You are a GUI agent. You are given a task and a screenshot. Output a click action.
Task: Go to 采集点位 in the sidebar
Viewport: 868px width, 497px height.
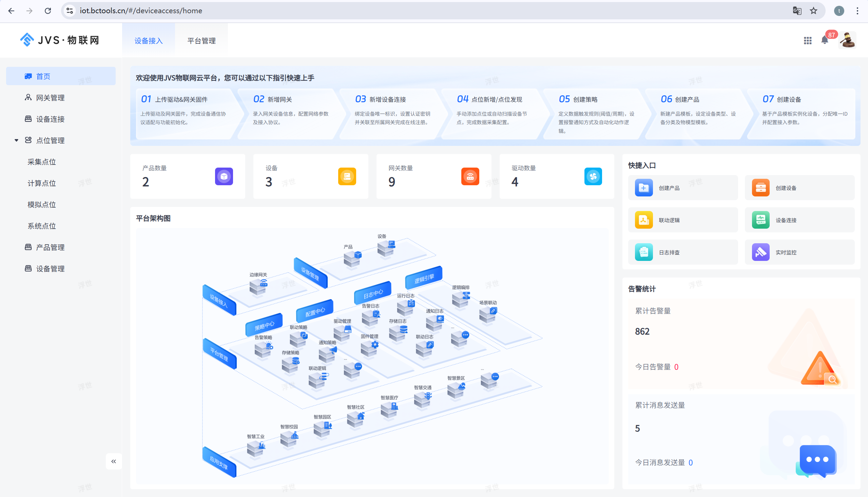click(42, 162)
